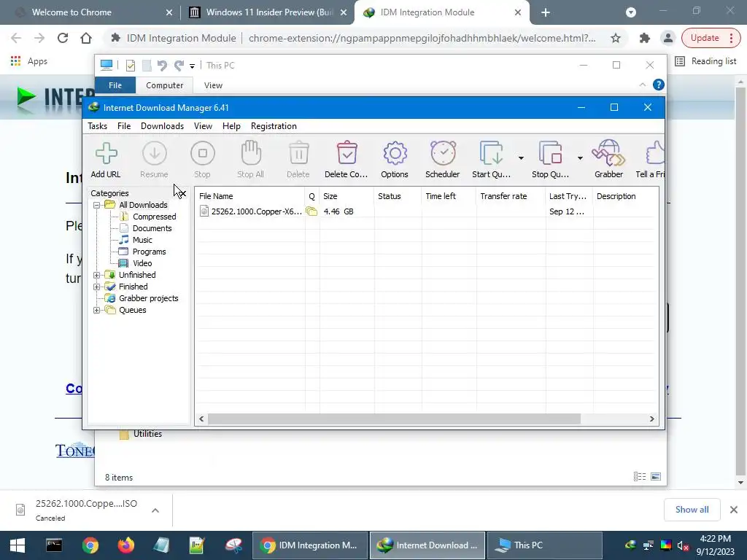Click Stop Queue toolbar icon
Image resolution: width=747 pixels, height=560 pixels.
550,153
